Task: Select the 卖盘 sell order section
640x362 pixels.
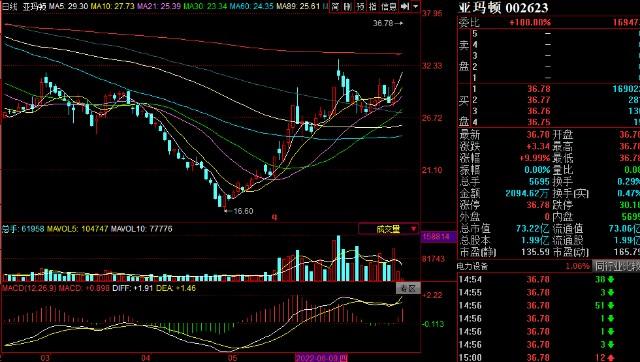Action: pos(464,56)
